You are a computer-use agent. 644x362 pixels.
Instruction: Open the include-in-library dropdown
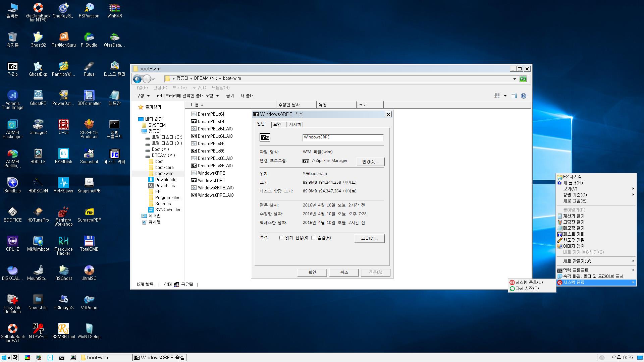tap(188, 96)
